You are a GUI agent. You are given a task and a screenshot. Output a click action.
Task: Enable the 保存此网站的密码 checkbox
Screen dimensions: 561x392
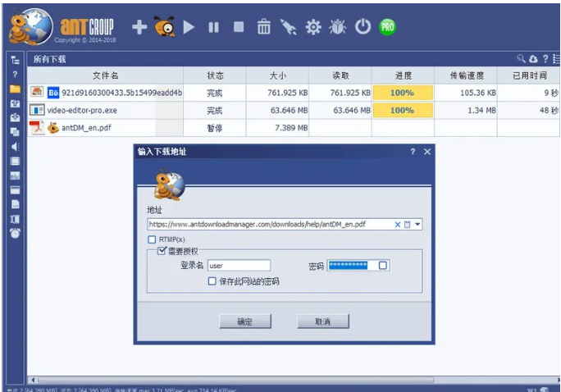click(212, 281)
